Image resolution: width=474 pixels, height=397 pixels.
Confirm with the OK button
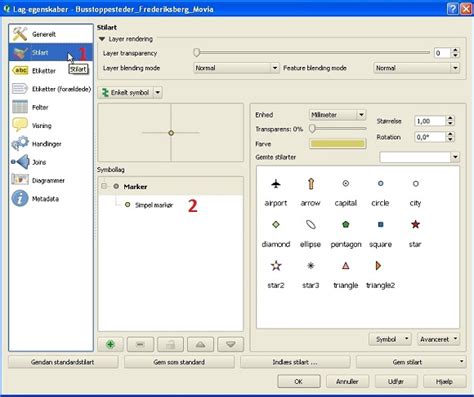coord(299,381)
